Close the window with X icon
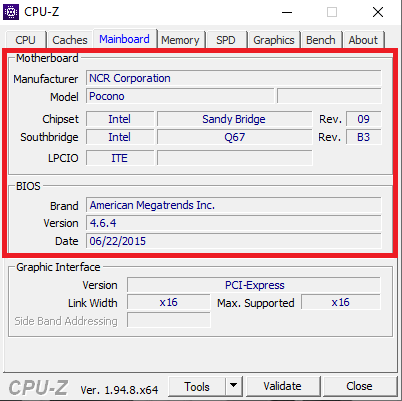The height and width of the screenshot is (401, 402). click(x=378, y=12)
